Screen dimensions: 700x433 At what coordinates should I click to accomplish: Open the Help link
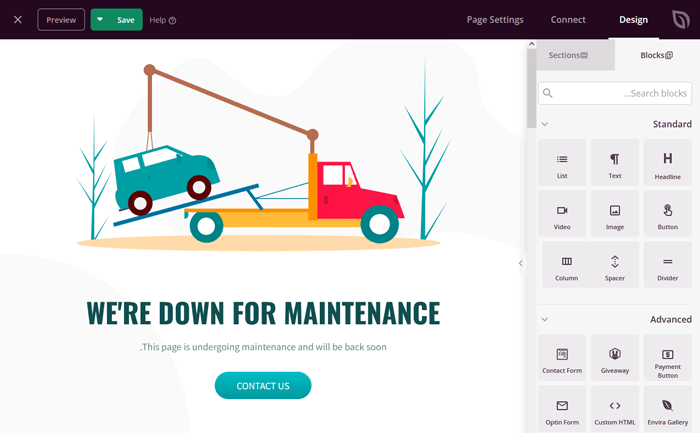162,20
